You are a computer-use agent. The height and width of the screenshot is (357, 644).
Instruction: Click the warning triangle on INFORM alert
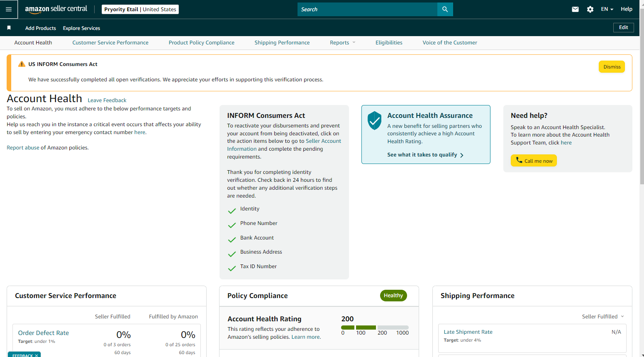(22, 64)
